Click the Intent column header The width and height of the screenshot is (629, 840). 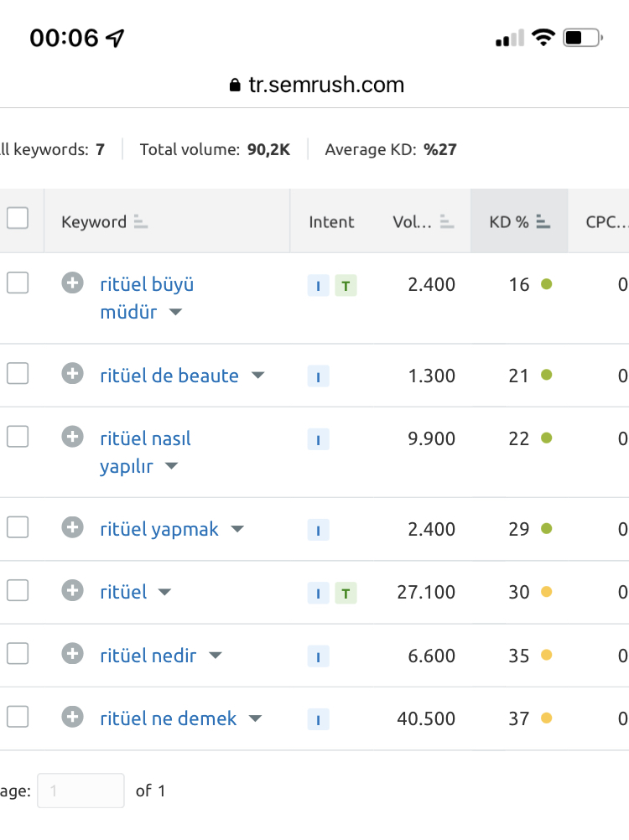pyautogui.click(x=331, y=222)
